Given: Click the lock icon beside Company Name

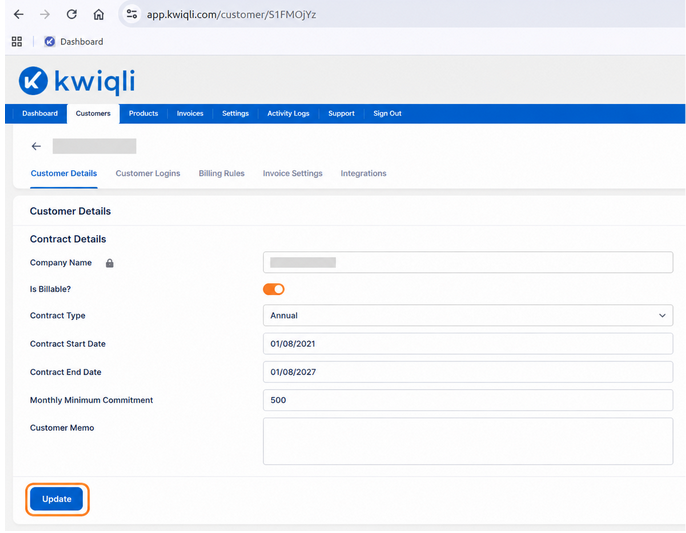Looking at the screenshot, I should click(109, 263).
